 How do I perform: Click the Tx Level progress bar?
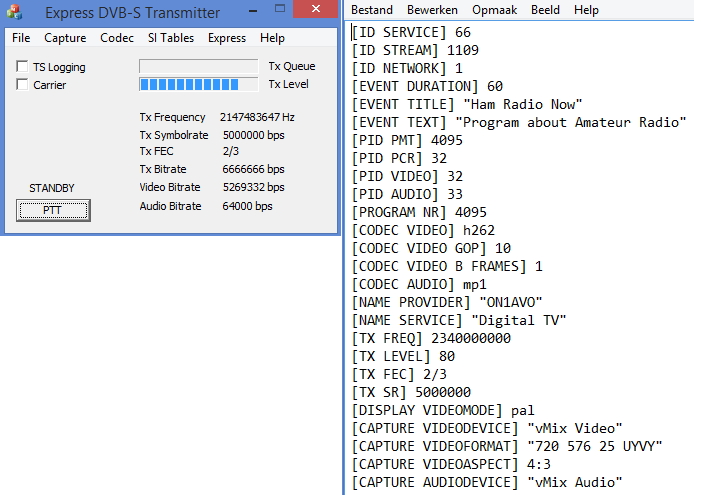(198, 85)
